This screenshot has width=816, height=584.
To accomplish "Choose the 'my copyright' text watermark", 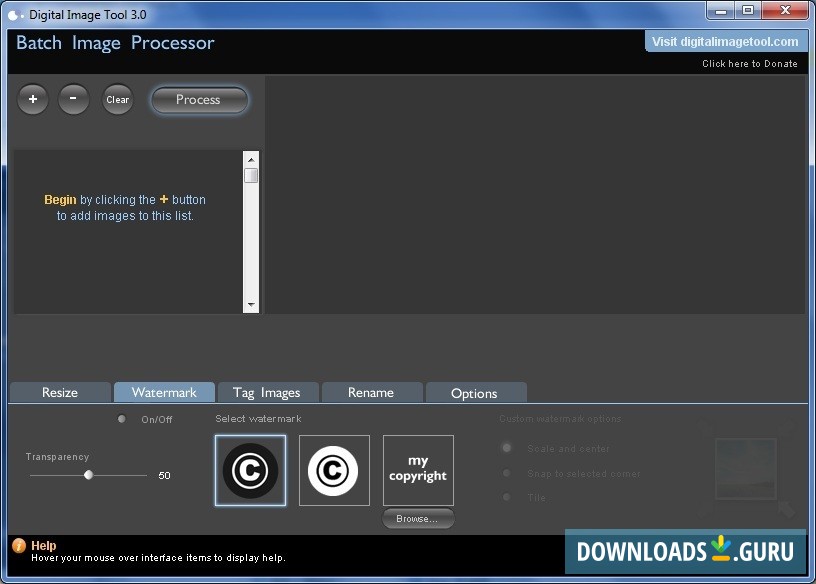I will click(x=418, y=470).
